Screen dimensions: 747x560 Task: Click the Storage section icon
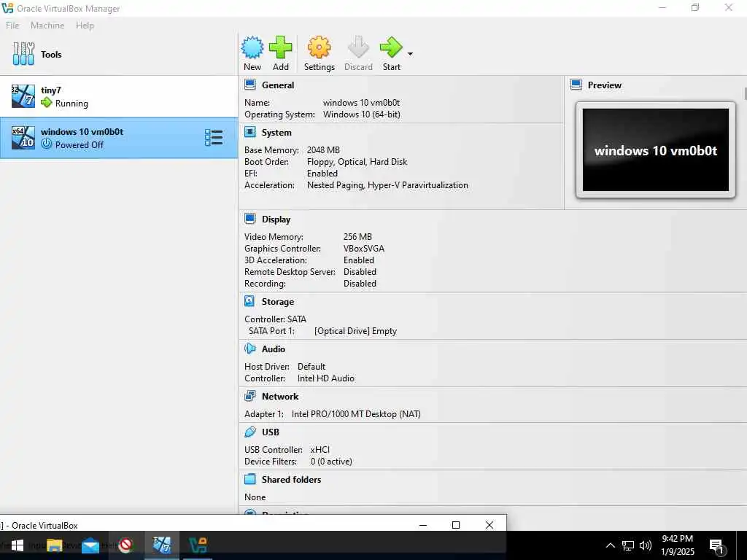249,301
